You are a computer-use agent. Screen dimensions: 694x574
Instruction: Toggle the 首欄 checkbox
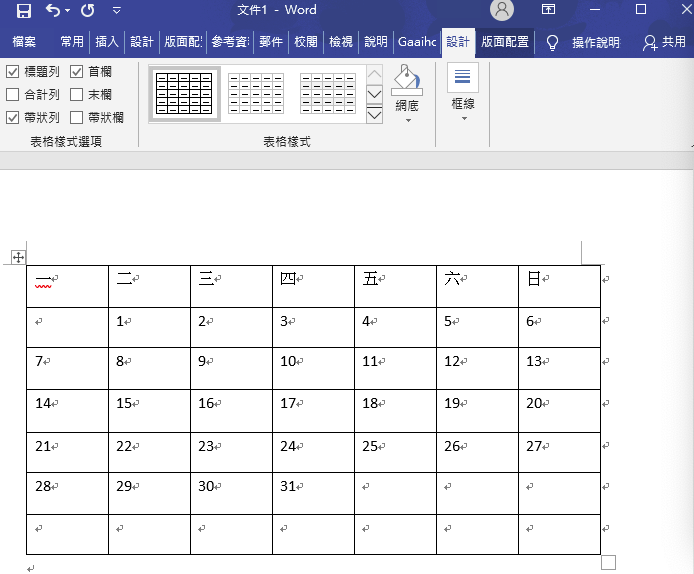click(77, 71)
